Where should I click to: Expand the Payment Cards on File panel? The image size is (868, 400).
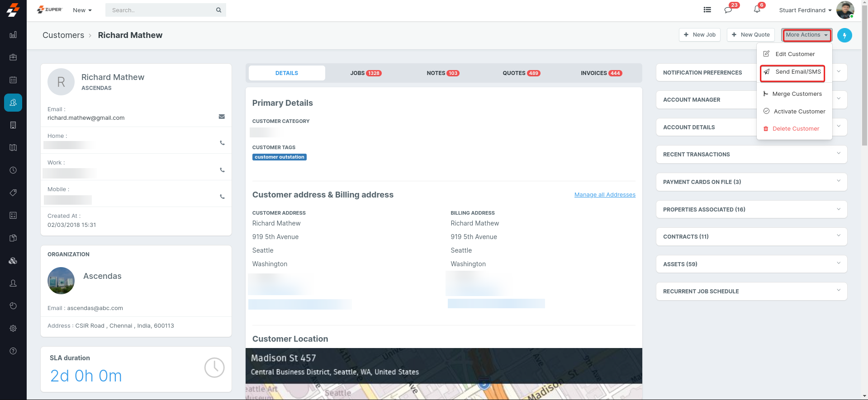(751, 182)
